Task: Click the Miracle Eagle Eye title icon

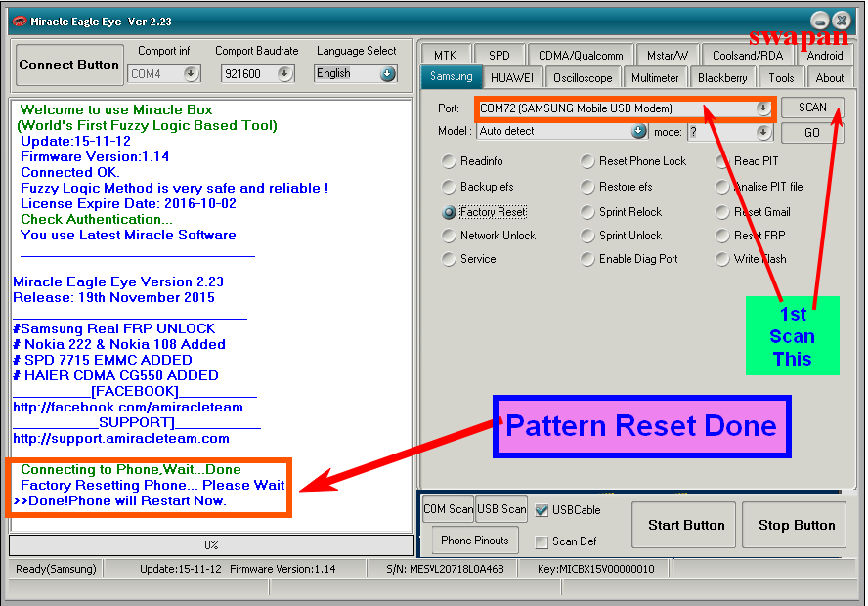Action: pyautogui.click(x=20, y=22)
